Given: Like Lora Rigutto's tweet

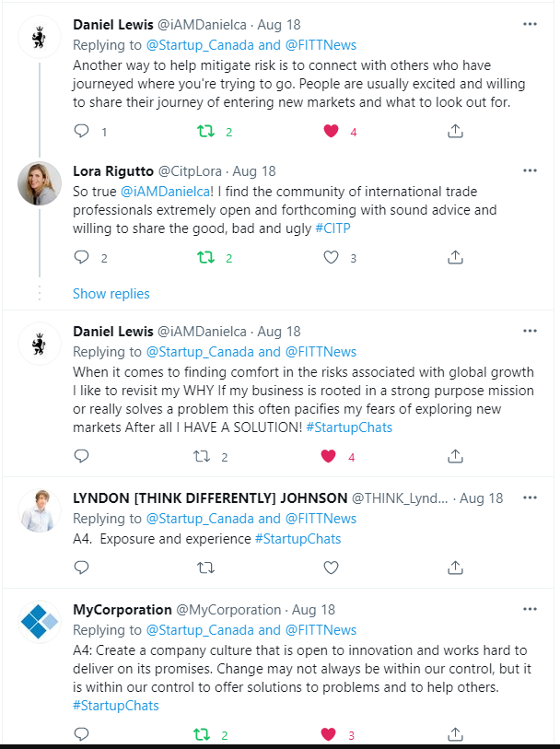Looking at the screenshot, I should [x=331, y=258].
